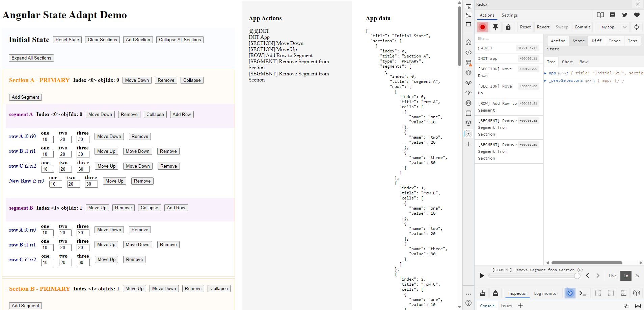
Task: Play the action replay with the play button
Action: (x=482, y=276)
